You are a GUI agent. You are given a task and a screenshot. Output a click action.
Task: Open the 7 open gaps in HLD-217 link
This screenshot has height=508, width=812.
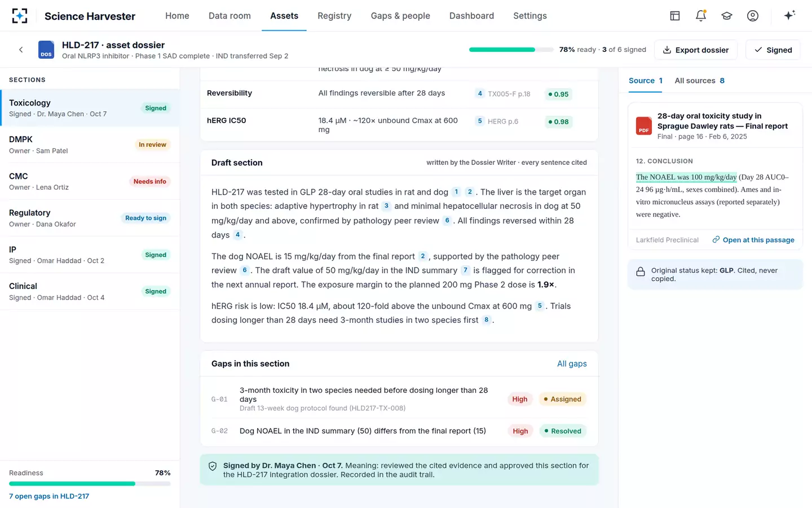[49, 496]
